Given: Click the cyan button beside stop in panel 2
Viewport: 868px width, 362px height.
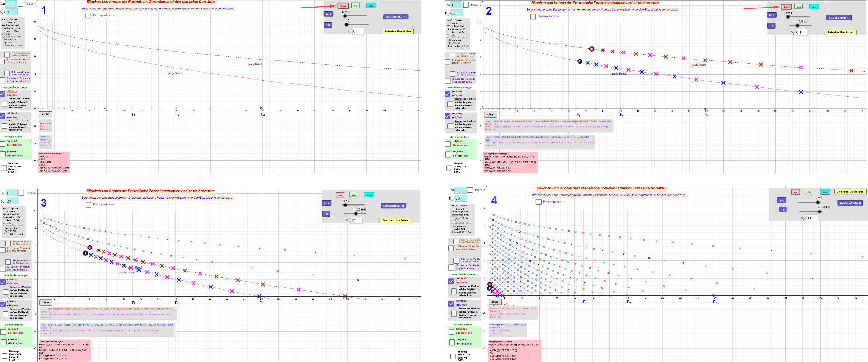Looking at the screenshot, I should [814, 7].
